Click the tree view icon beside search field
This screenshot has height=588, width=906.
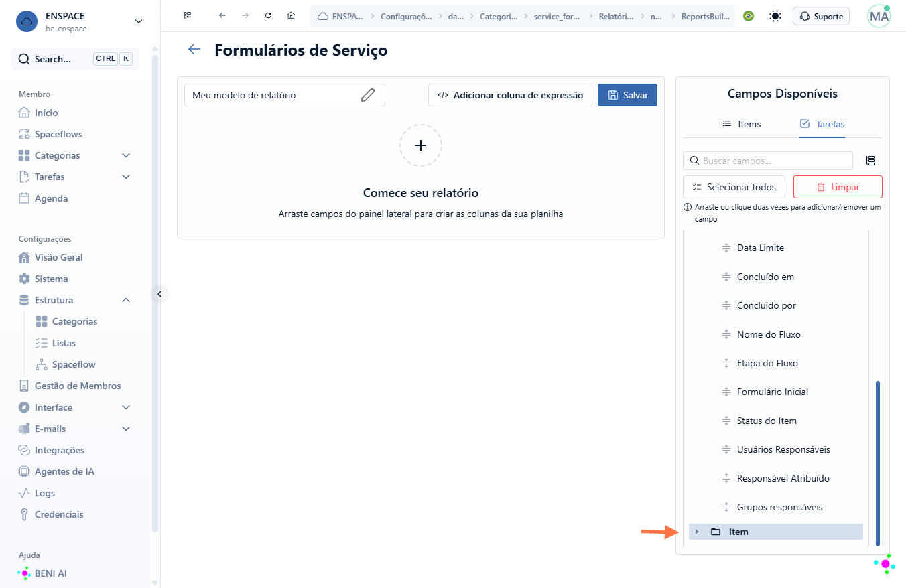coord(870,161)
